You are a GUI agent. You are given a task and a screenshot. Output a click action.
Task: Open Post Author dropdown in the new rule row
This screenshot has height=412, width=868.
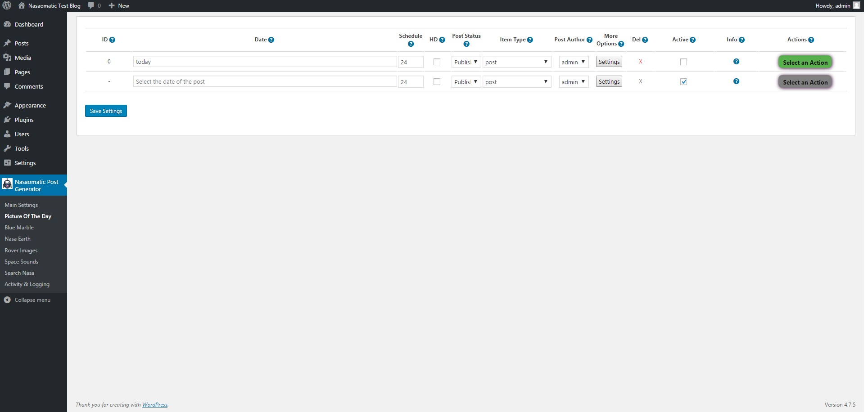574,82
